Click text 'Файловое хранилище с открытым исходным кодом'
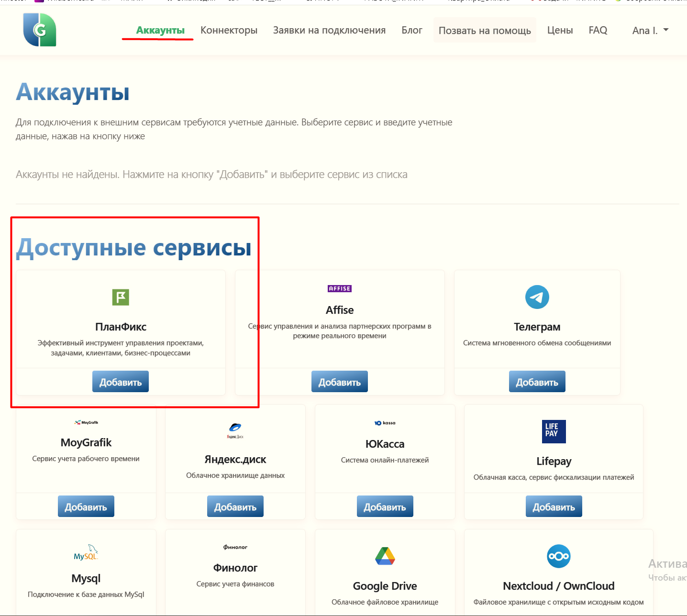Screen dimensions: 687x616 point(558,602)
